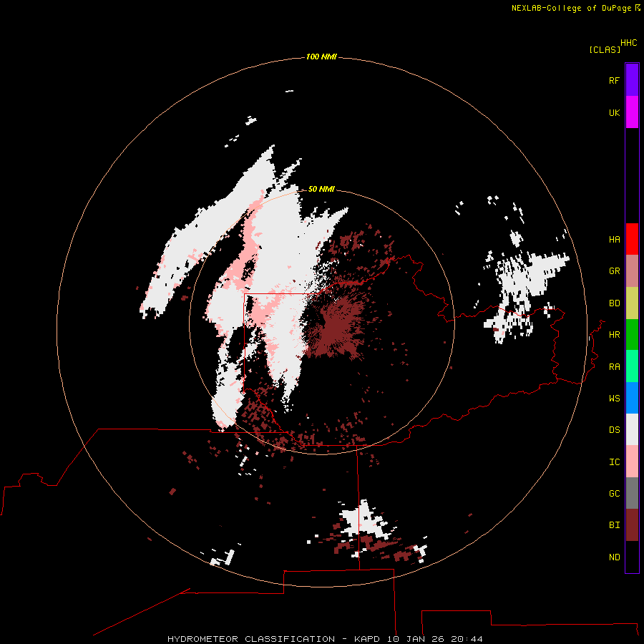This screenshot has height=644, width=644.
Task: Click the BI legend label
Action: pos(614,525)
